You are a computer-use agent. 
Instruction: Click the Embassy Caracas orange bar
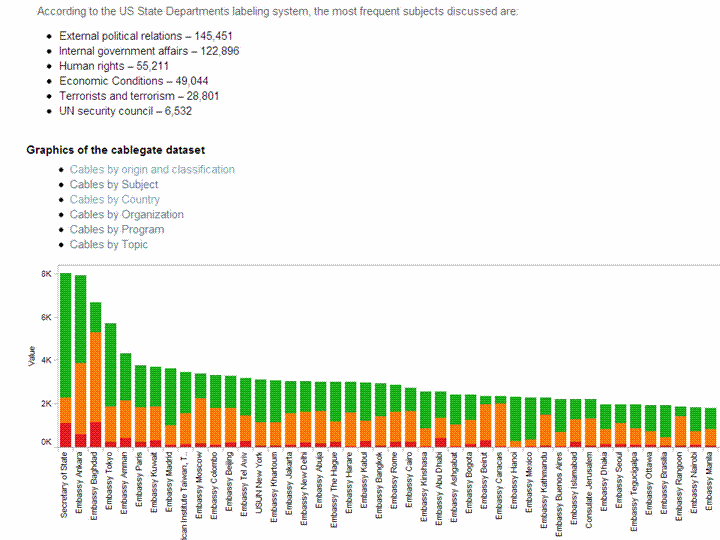click(500, 422)
